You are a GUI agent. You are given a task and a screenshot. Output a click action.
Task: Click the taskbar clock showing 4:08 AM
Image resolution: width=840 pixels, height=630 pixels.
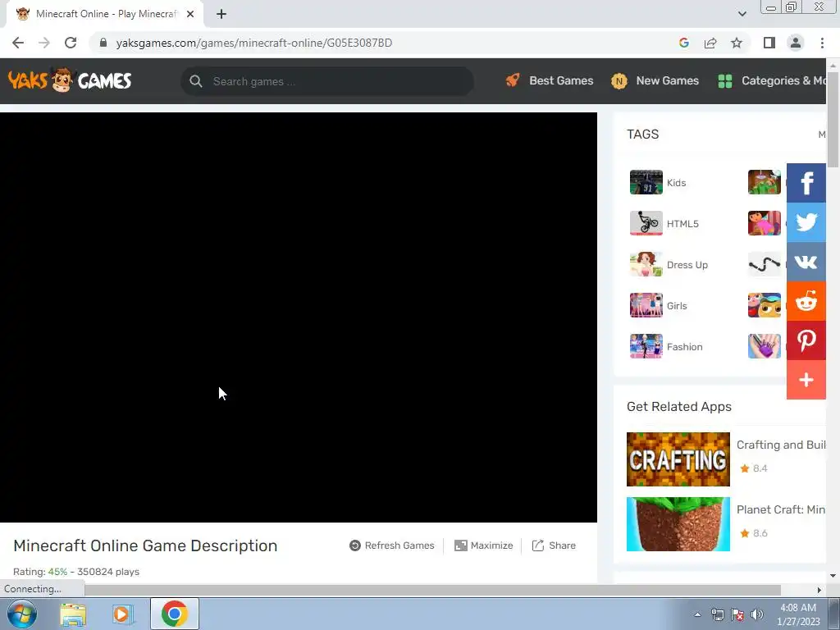pos(798,614)
